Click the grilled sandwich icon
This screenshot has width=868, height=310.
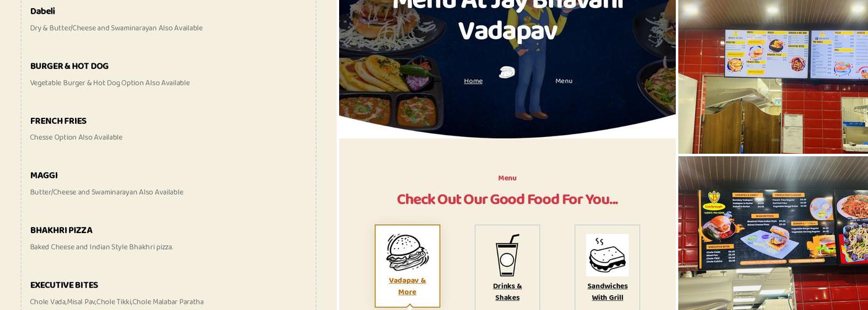pos(607,255)
